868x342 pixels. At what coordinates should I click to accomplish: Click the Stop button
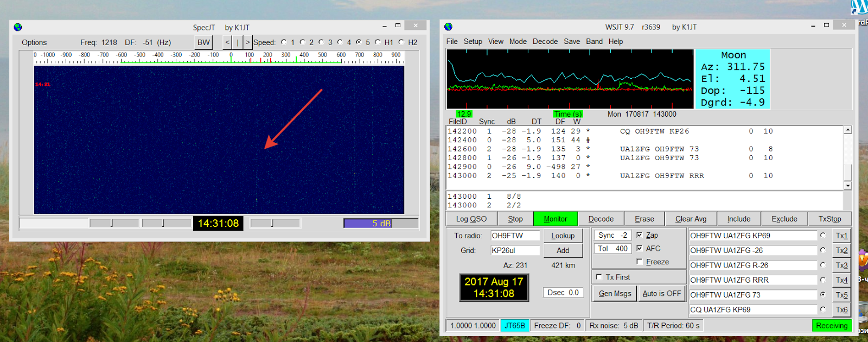[x=515, y=219]
